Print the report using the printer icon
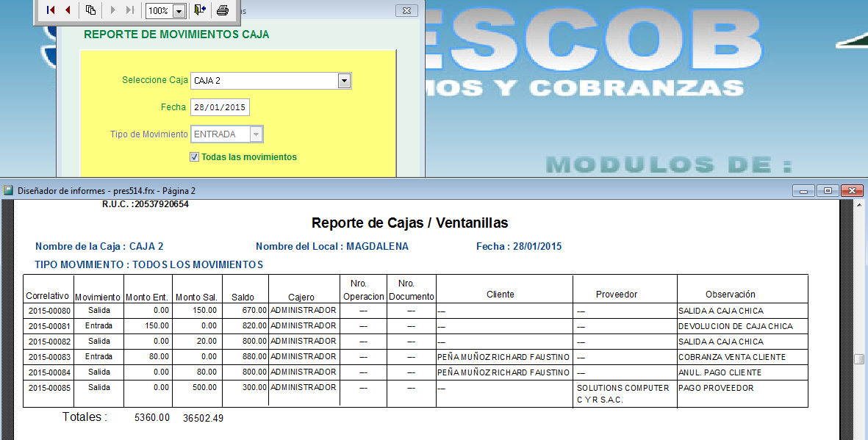Viewport: 868px width, 440px height. 223,10
